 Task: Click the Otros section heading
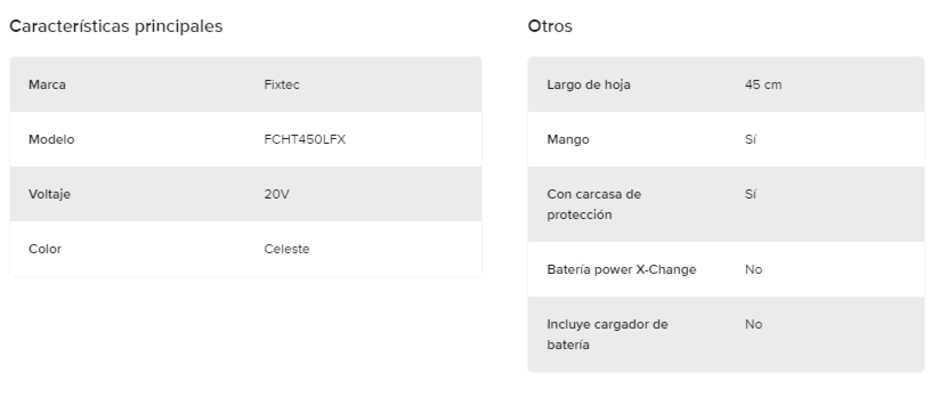point(550,26)
